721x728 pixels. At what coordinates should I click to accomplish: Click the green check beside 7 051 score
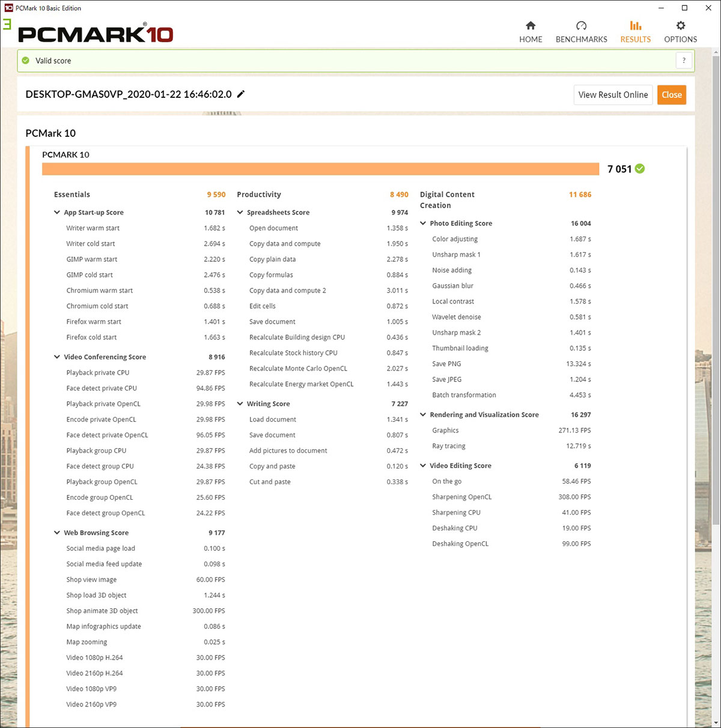click(640, 169)
